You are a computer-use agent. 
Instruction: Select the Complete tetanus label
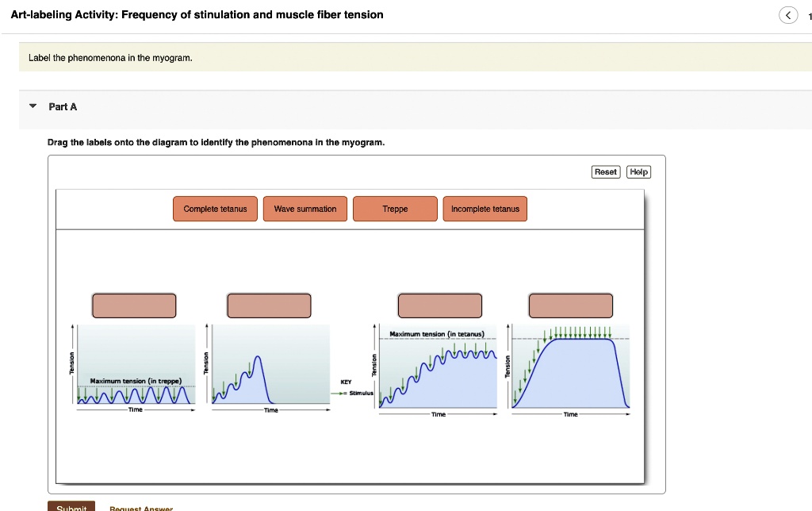coord(214,209)
